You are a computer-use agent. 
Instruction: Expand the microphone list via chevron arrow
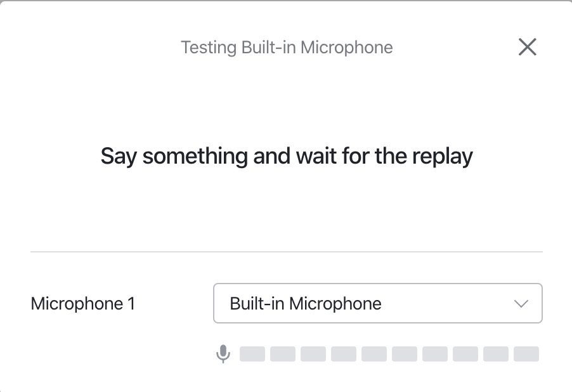[521, 304]
